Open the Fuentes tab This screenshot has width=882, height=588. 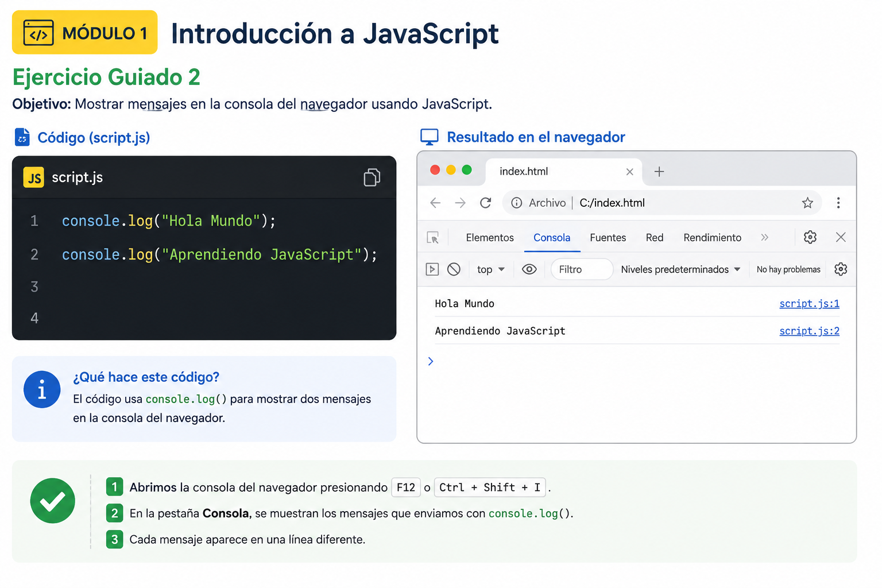tap(608, 238)
